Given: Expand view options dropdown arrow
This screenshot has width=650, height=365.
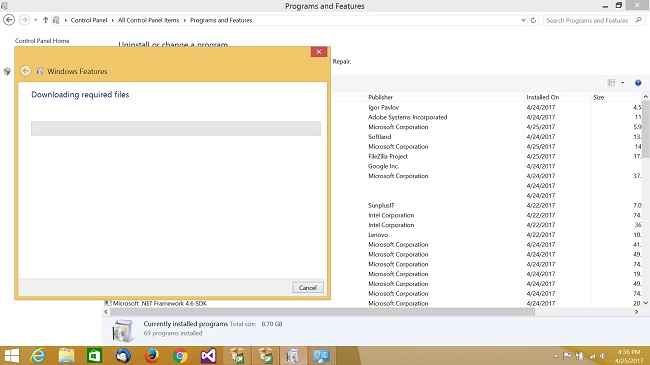Looking at the screenshot, I should point(623,83).
